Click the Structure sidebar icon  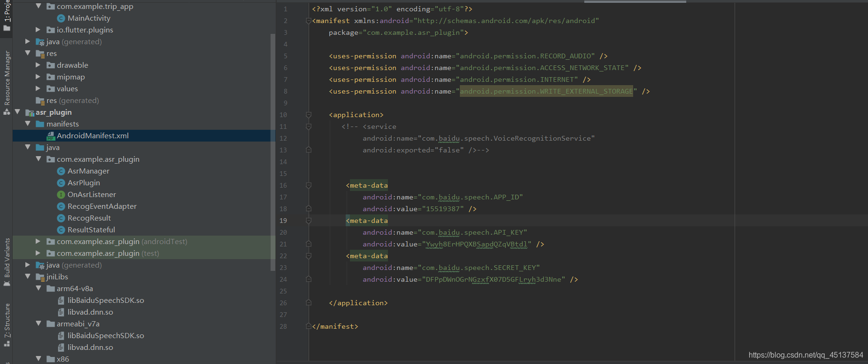point(7,344)
